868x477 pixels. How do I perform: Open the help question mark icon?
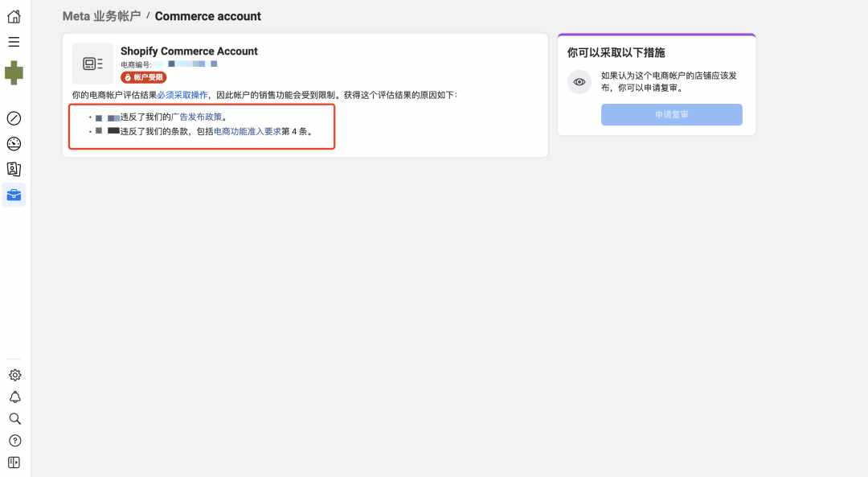[15, 441]
